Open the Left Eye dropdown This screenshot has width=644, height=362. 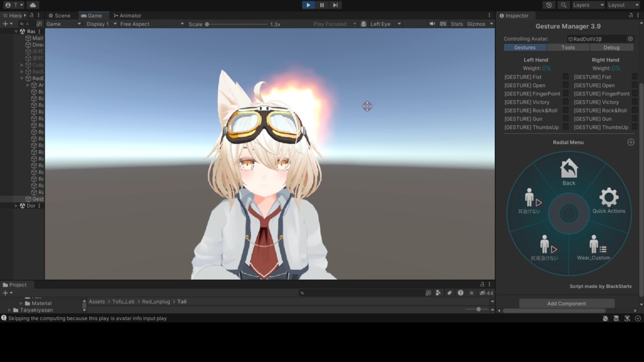(x=386, y=25)
